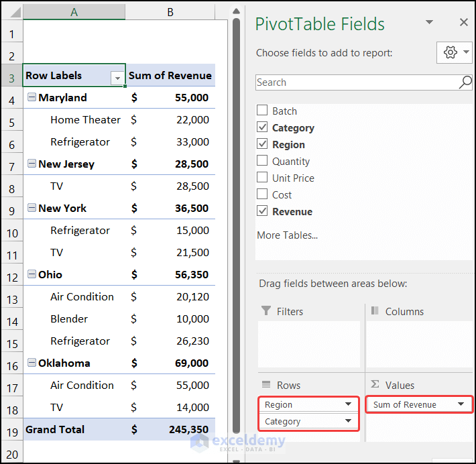Screen dimensions: 476x464
Task: Open the Category field dropdown in Rows
Action: pos(348,421)
